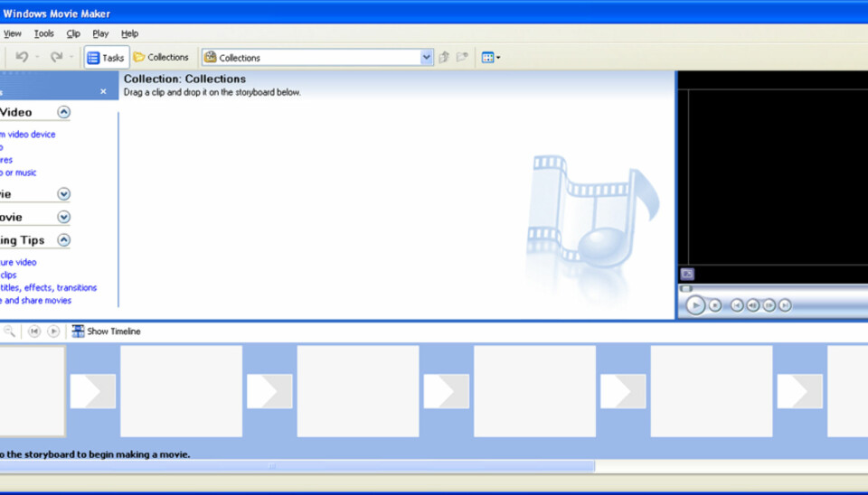This screenshot has height=495, width=868.
Task: Click the Redo arrow icon
Action: pos(56,57)
